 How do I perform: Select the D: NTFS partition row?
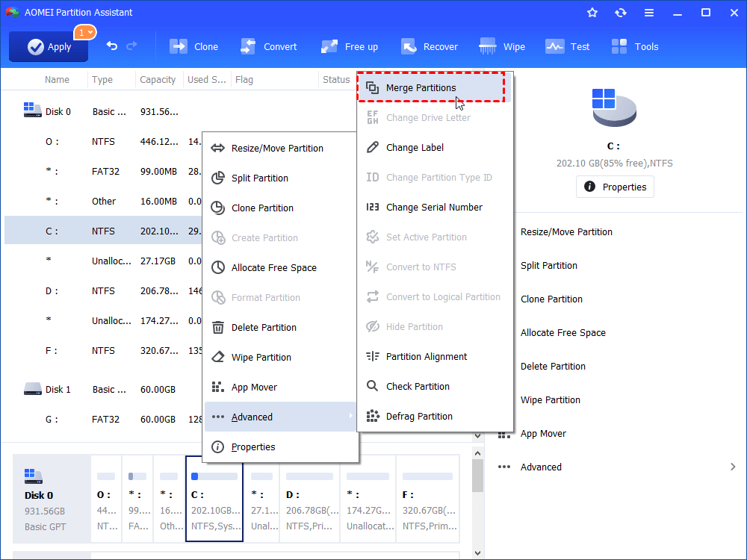click(x=103, y=290)
